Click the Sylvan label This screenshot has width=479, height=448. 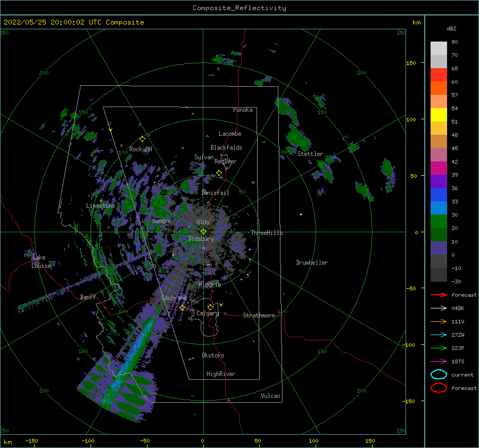(x=204, y=157)
